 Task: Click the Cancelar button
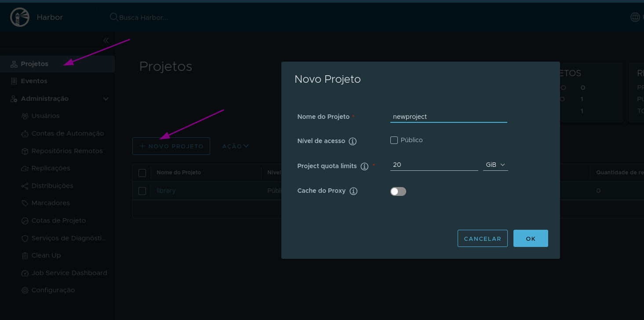point(482,239)
